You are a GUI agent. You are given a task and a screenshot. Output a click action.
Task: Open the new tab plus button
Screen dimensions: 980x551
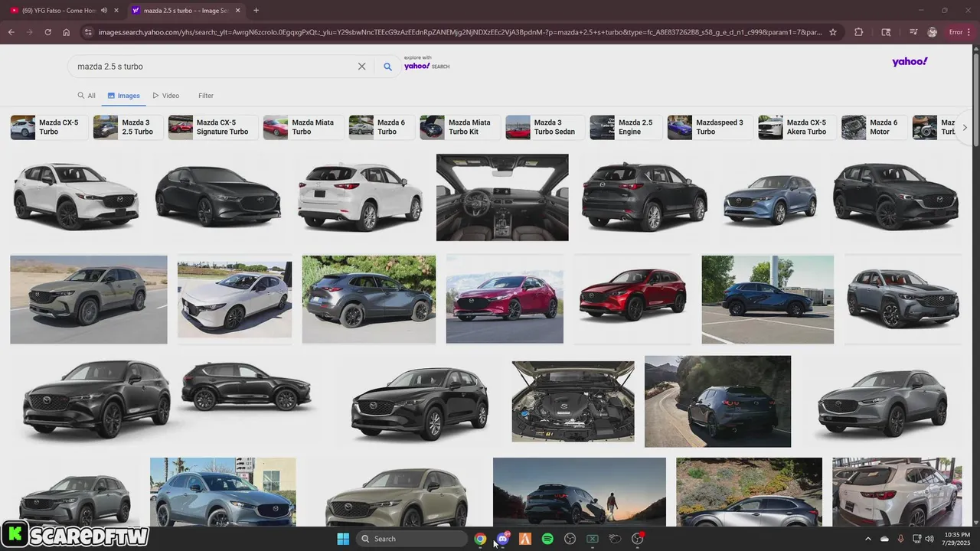click(x=256, y=10)
